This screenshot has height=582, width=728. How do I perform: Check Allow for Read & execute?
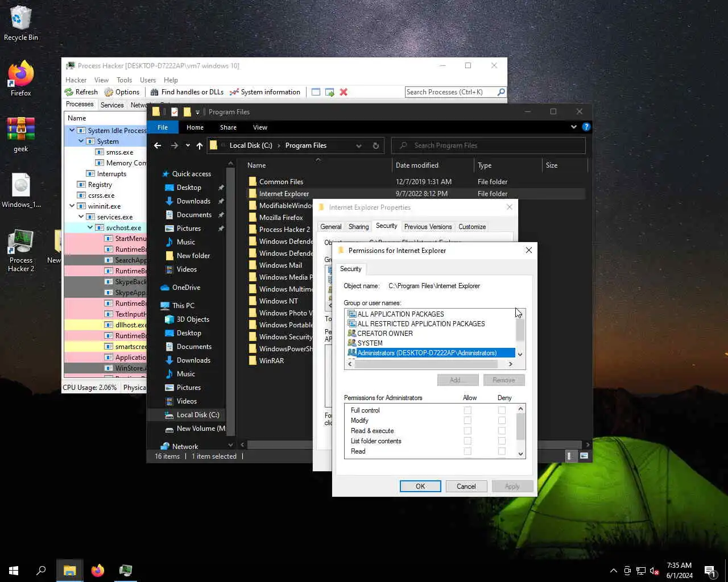(468, 431)
